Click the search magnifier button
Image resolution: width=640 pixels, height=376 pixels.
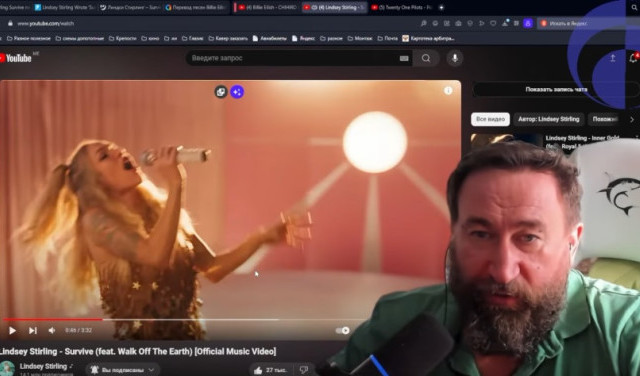coord(426,58)
